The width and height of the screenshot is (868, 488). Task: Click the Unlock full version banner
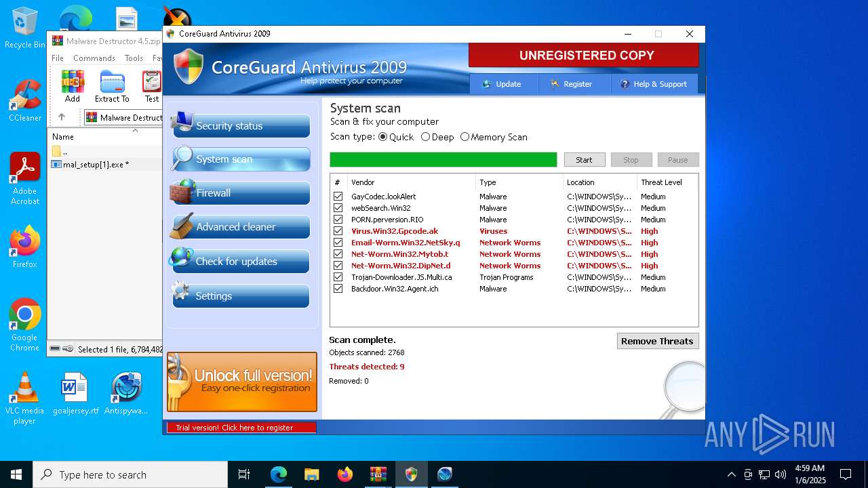242,382
